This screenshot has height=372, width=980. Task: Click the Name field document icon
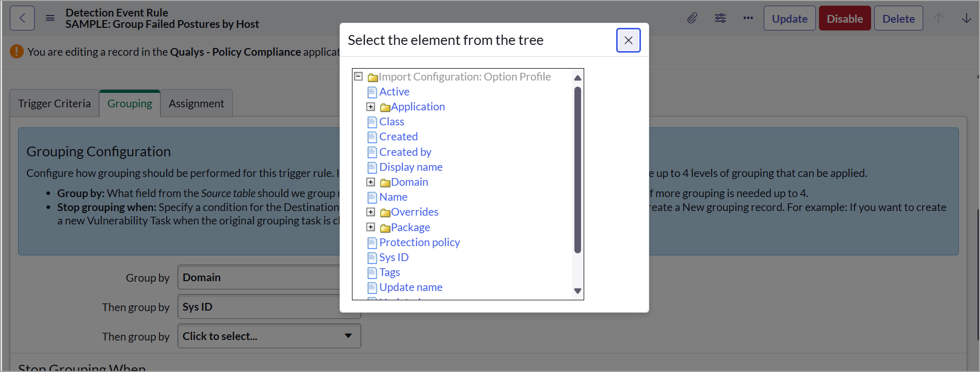pos(372,198)
